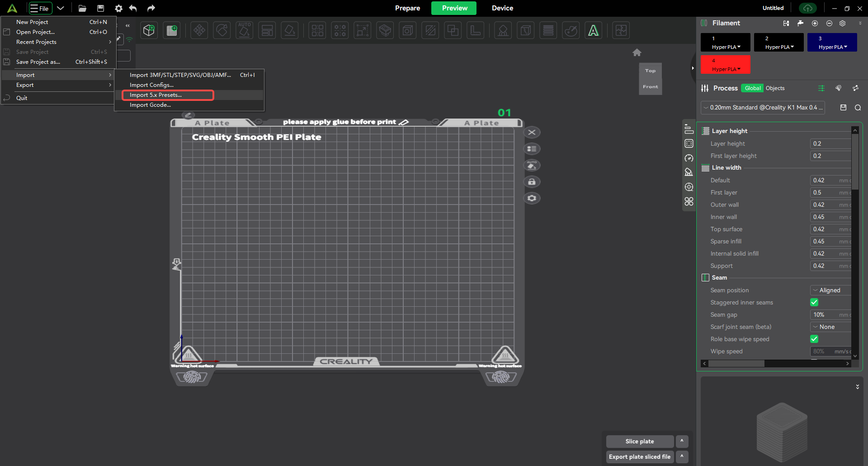Click the Seam painting cube icon
Screen dimensions: 868x466
[525, 30]
